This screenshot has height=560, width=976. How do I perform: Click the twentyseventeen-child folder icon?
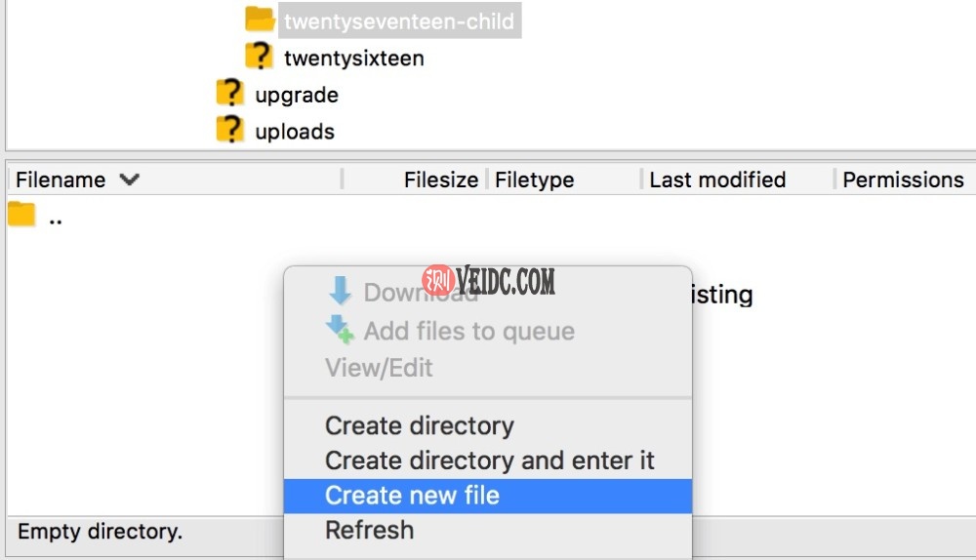point(260,19)
